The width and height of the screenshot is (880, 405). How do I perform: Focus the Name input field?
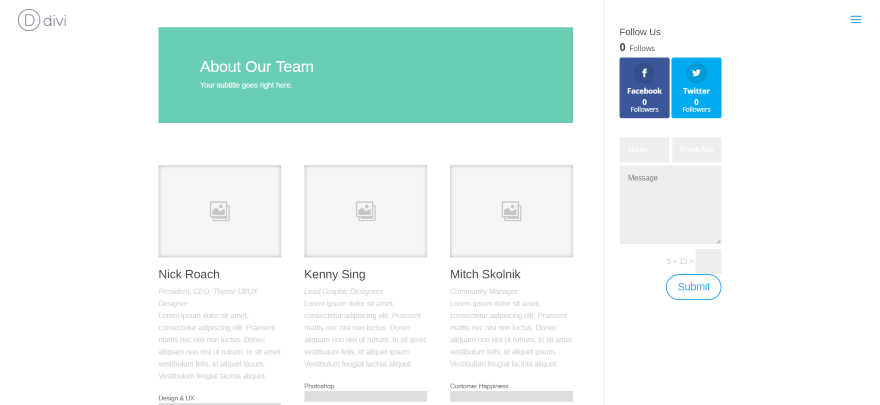pyautogui.click(x=644, y=150)
